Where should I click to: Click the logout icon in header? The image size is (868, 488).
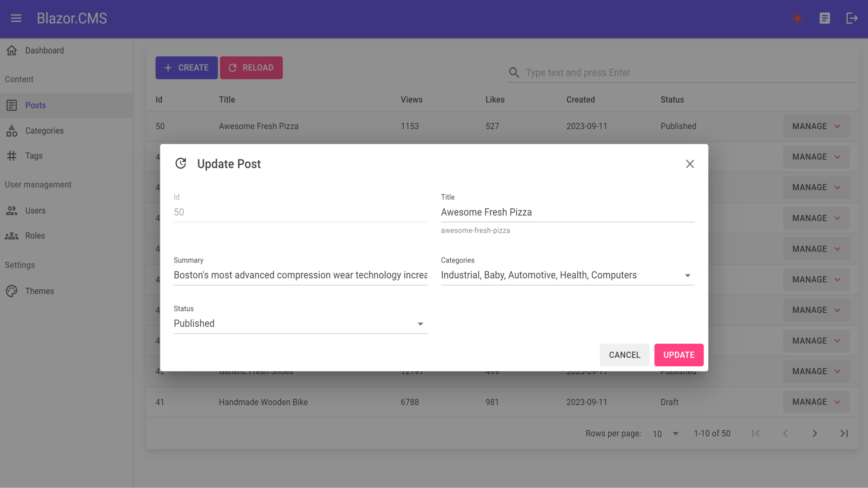(x=852, y=18)
